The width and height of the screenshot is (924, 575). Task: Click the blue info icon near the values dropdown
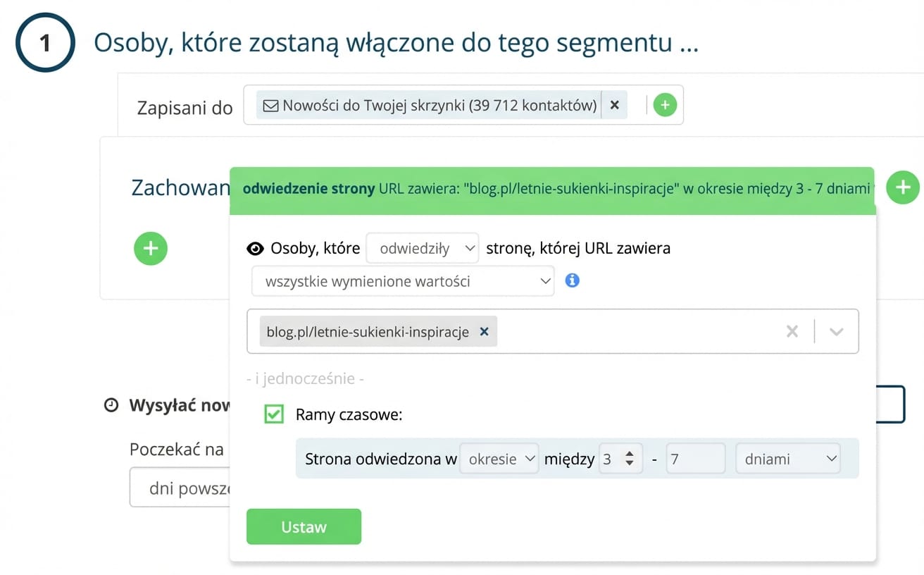(x=572, y=280)
